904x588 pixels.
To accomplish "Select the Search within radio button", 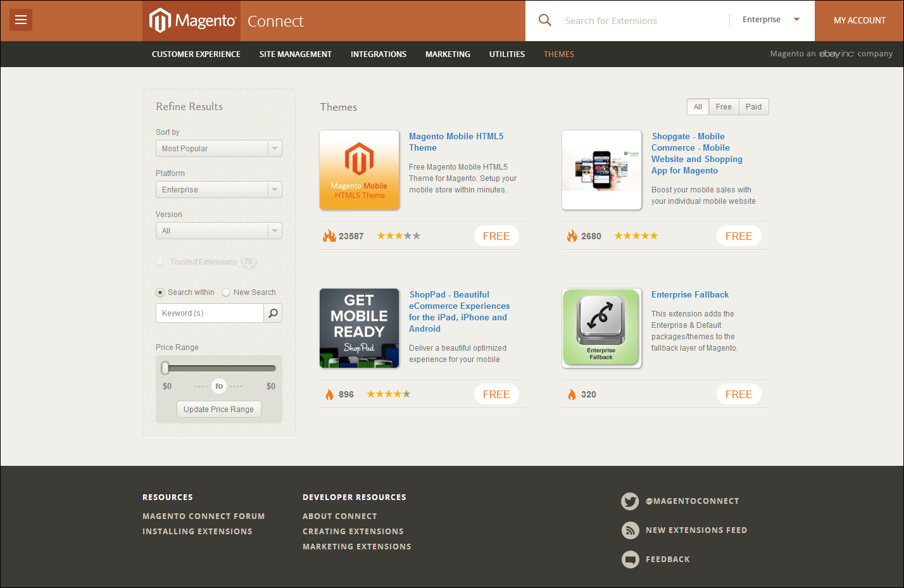I will 160,292.
